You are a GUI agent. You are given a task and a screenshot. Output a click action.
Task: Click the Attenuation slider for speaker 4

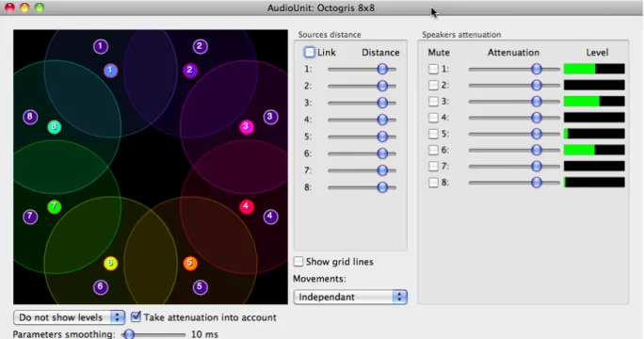(x=514, y=118)
